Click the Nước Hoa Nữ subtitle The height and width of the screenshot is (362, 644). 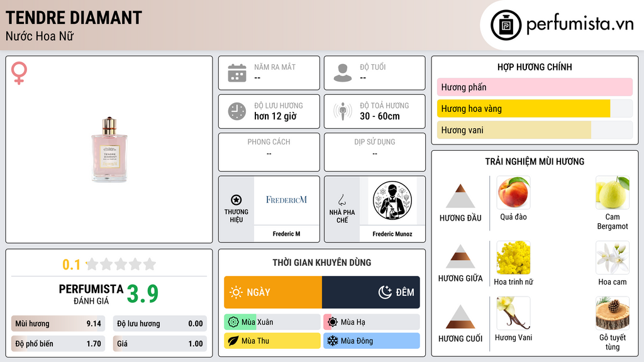[40, 36]
